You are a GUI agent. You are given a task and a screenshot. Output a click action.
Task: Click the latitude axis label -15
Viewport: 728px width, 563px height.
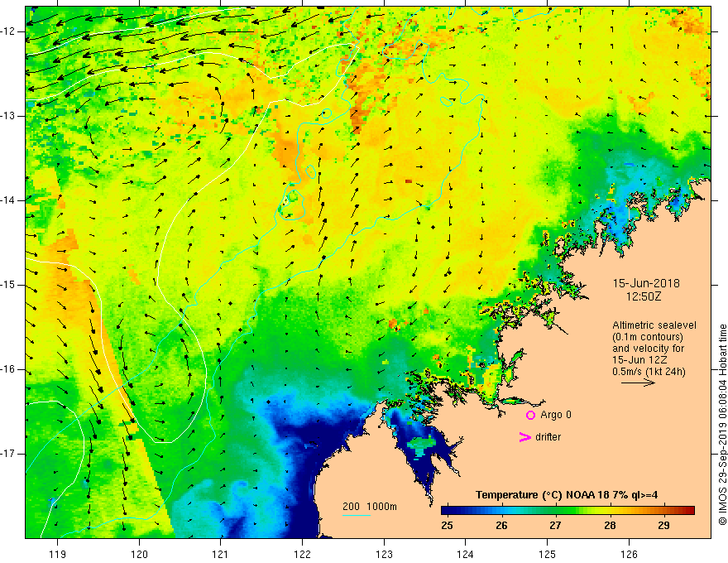point(9,285)
